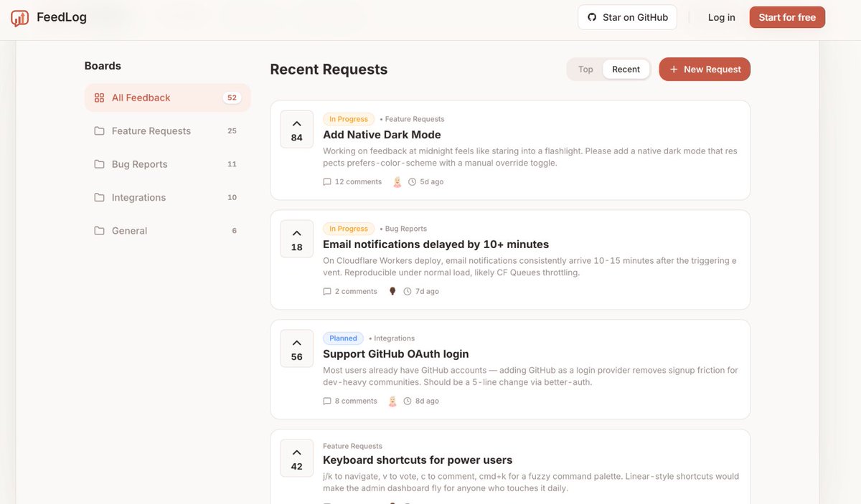Click Integrations tag on GitHub OAuth card
861x504 pixels.
[x=394, y=338]
